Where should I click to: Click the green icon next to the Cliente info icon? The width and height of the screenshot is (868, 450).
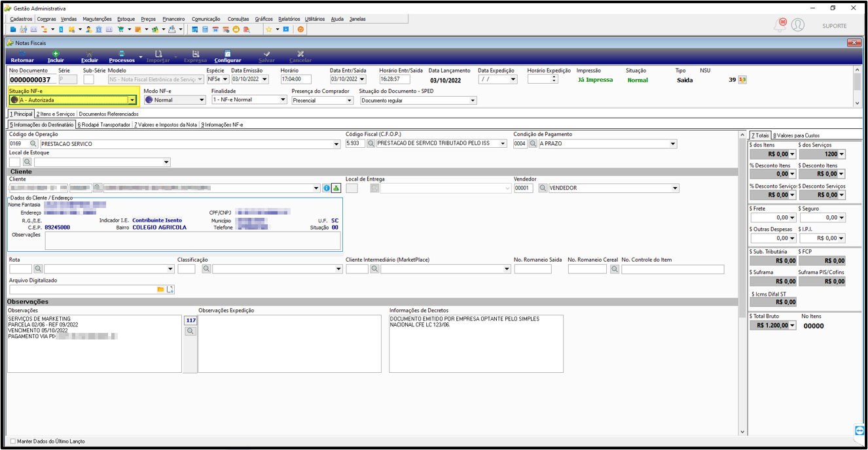(336, 188)
